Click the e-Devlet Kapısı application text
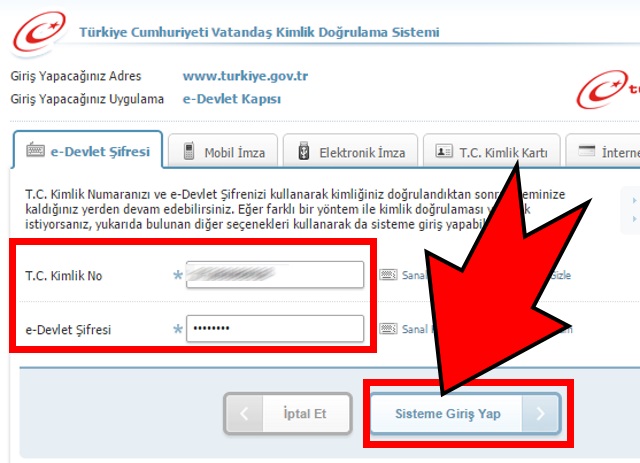 [232, 99]
